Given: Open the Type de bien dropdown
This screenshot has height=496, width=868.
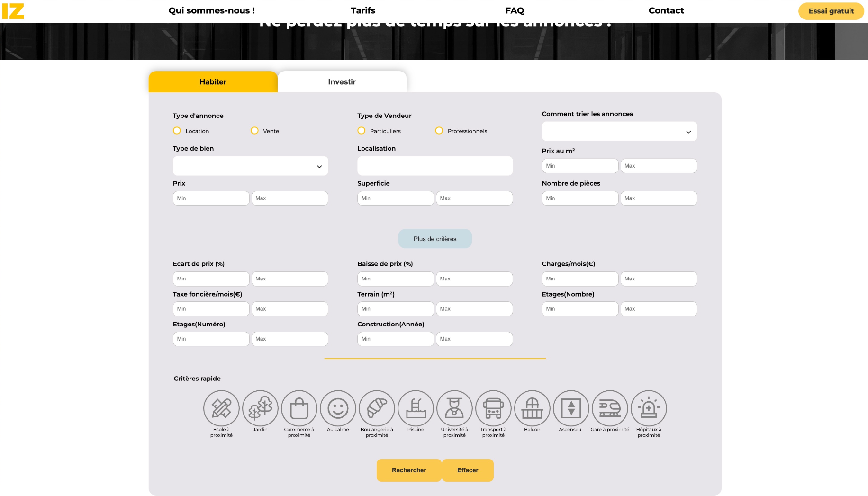Looking at the screenshot, I should tap(250, 166).
